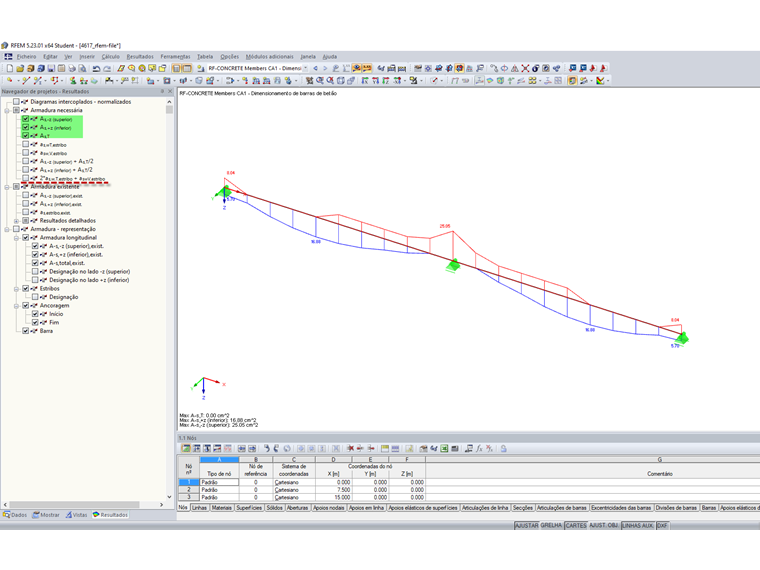Collapse the Armadura - representação node
The width and height of the screenshot is (760, 570).
7,229
